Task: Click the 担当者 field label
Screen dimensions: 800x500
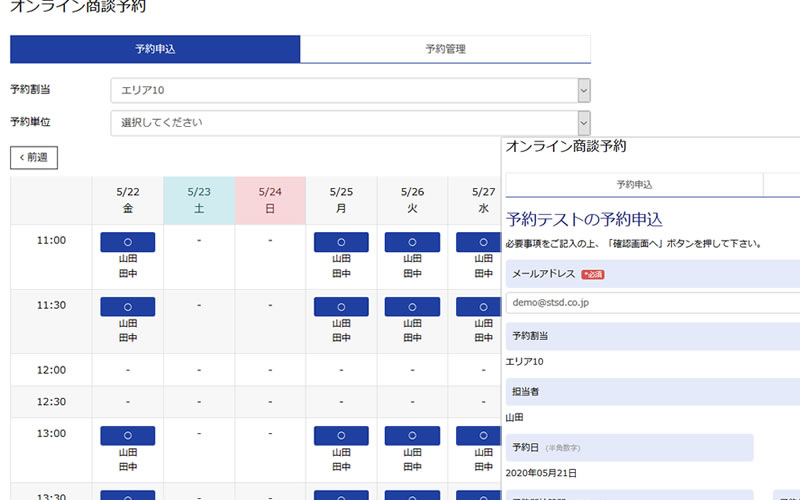Action: click(526, 392)
